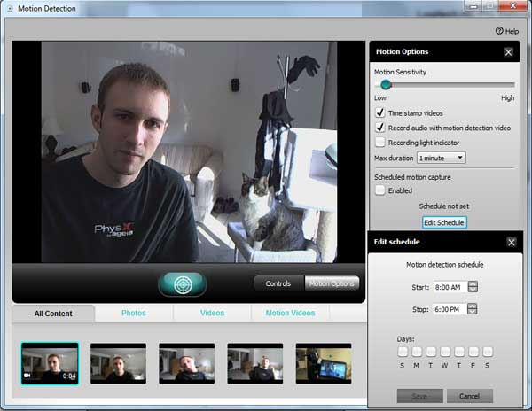Open the Help link
The width and height of the screenshot is (532, 411).
pyautogui.click(x=507, y=31)
